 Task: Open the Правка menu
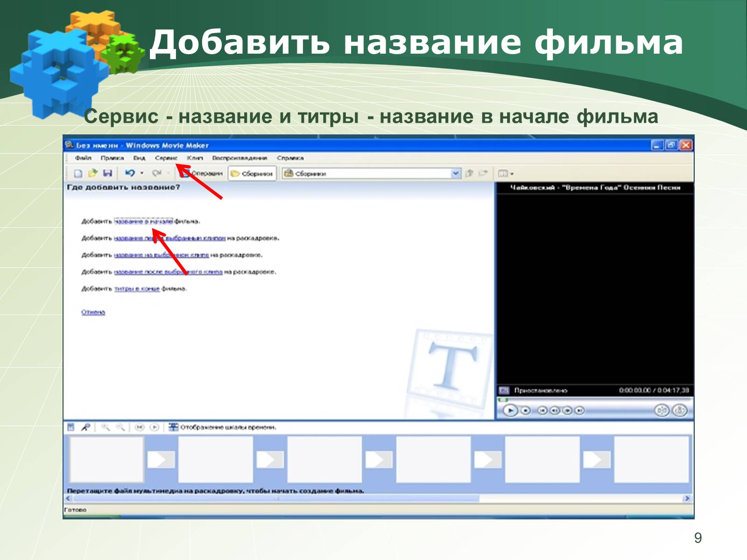click(x=112, y=158)
